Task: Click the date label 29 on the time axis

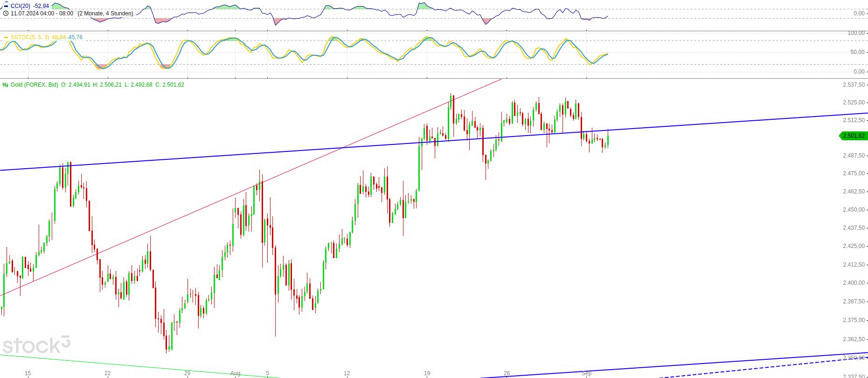Action: (x=187, y=373)
